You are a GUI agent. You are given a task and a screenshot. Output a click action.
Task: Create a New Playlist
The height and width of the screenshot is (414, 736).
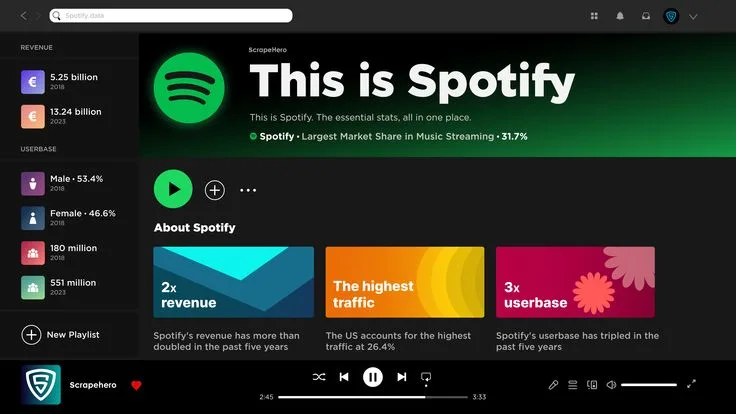coord(61,335)
